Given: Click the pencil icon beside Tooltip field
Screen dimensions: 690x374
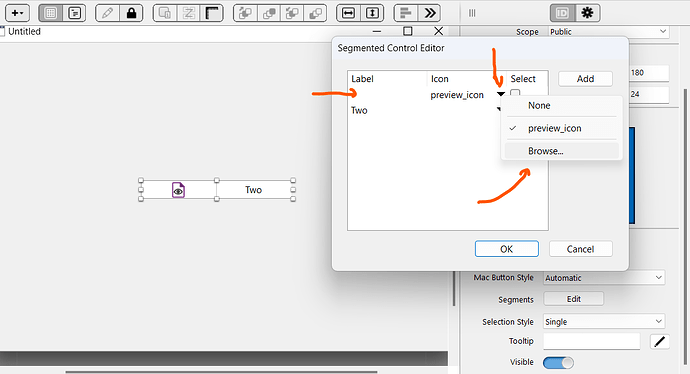Looking at the screenshot, I should coord(659,341).
